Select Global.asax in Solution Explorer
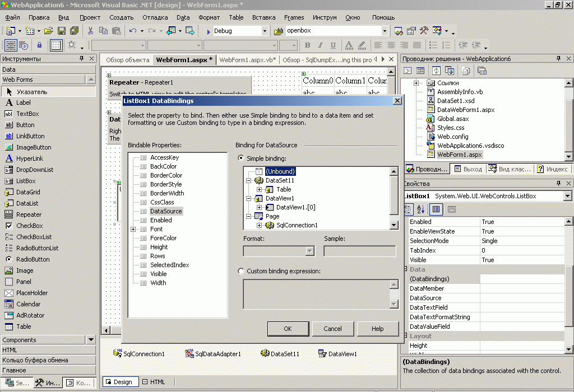The image size is (574, 392). (x=453, y=119)
